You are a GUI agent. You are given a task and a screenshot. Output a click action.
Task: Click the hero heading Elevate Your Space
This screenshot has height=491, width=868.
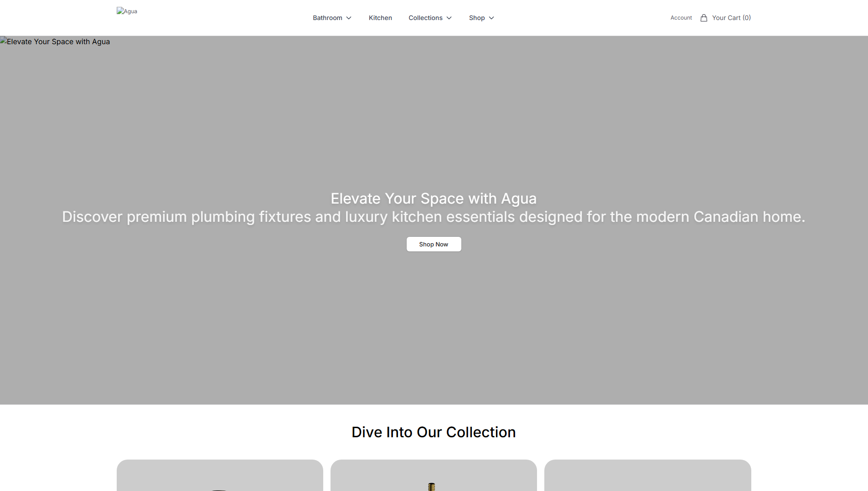tap(434, 199)
